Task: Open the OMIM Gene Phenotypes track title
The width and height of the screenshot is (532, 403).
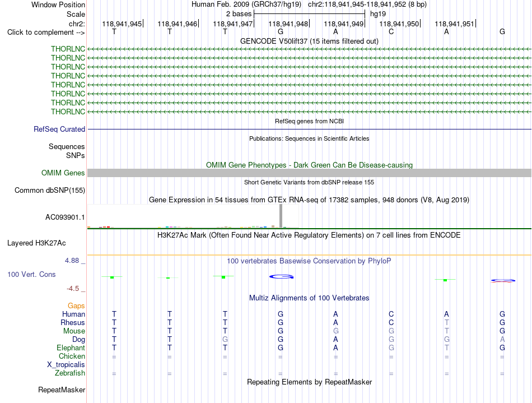Action: click(x=309, y=165)
